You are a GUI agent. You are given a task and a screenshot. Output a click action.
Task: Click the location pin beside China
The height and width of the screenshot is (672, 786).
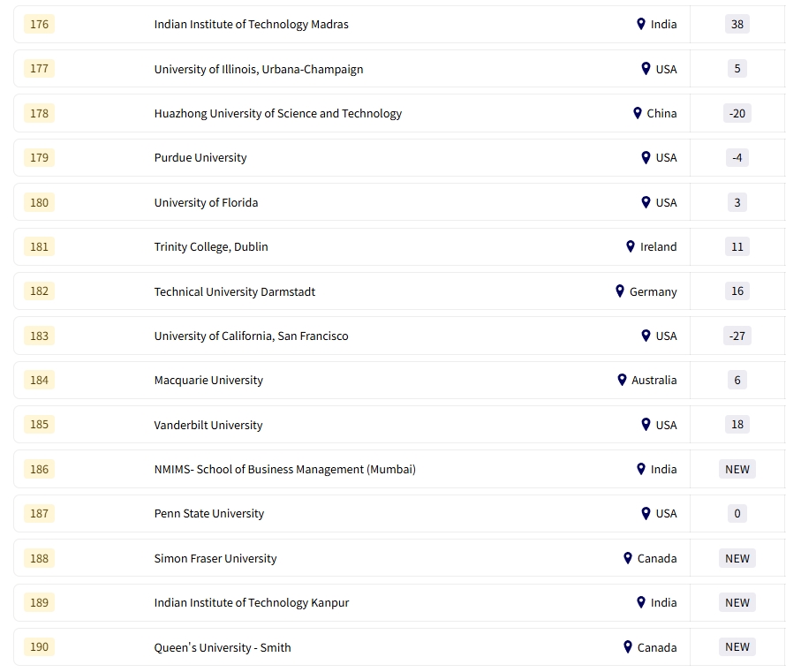[638, 113]
